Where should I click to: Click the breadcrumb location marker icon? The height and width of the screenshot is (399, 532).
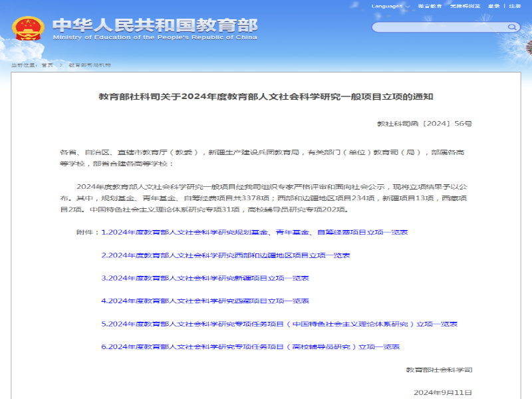[15, 65]
